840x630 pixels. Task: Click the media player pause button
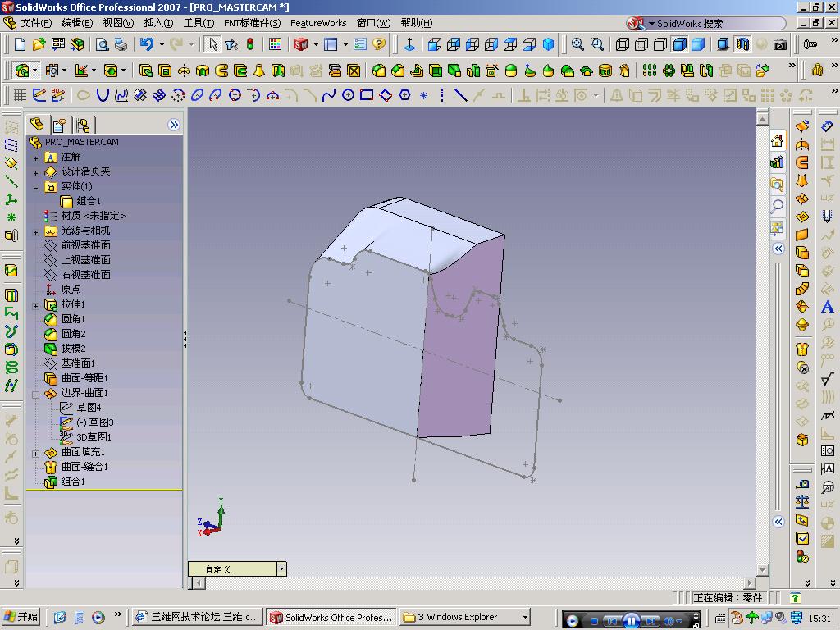click(631, 620)
